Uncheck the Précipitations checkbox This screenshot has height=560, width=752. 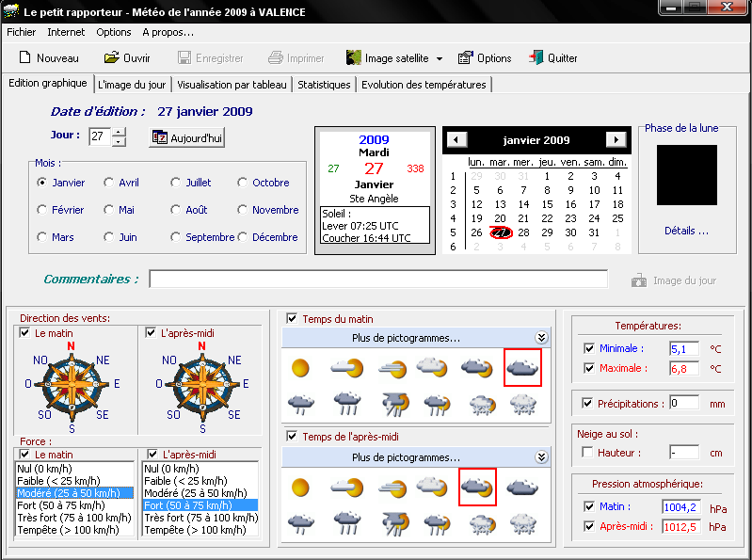click(x=589, y=404)
